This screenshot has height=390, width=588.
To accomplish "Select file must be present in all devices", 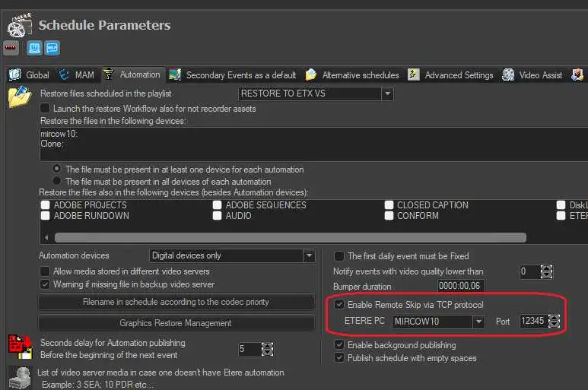I will [x=56, y=182].
